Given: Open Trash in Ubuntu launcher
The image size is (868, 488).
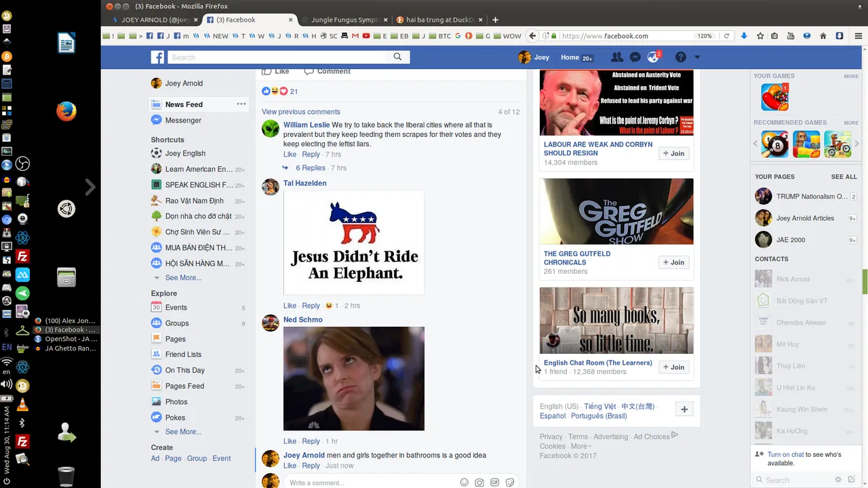Looking at the screenshot, I should coord(66,476).
